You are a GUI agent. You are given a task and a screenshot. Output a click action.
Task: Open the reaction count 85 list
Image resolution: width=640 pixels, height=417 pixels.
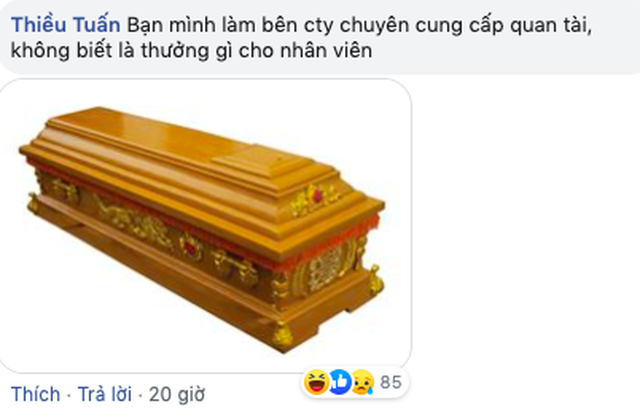[391, 382]
